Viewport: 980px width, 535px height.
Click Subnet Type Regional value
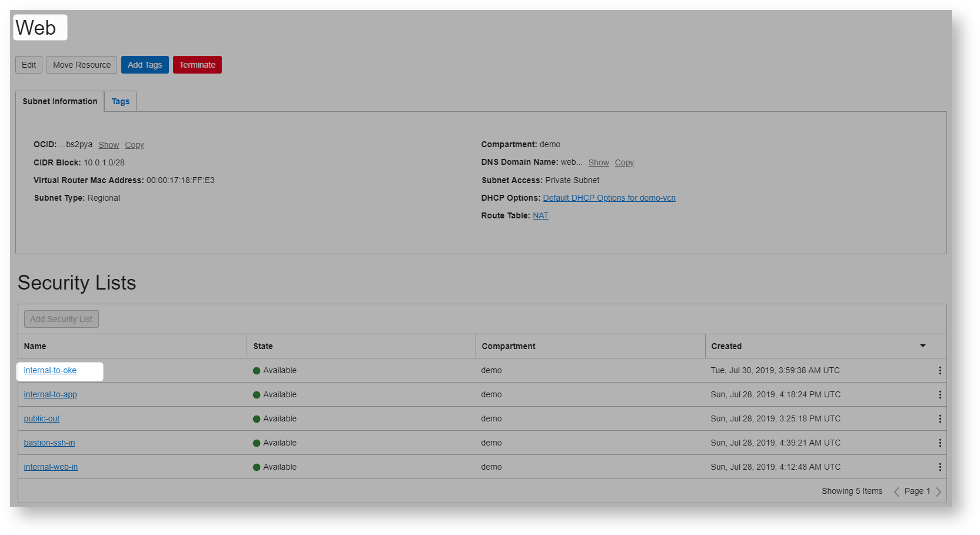click(104, 198)
